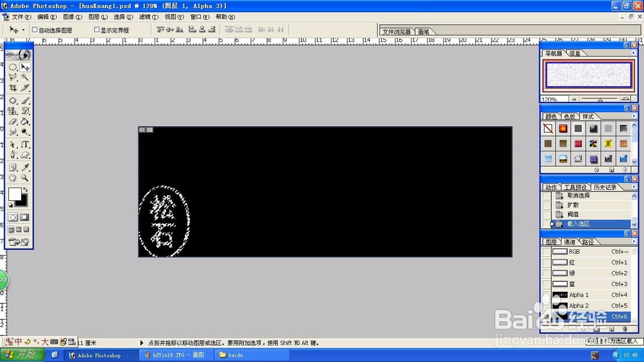644x362 pixels.
Task: Open 滤镜 menu
Action: (x=149, y=17)
